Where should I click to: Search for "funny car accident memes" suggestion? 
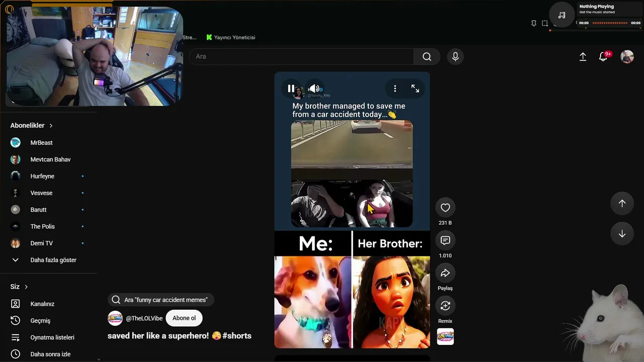160,300
